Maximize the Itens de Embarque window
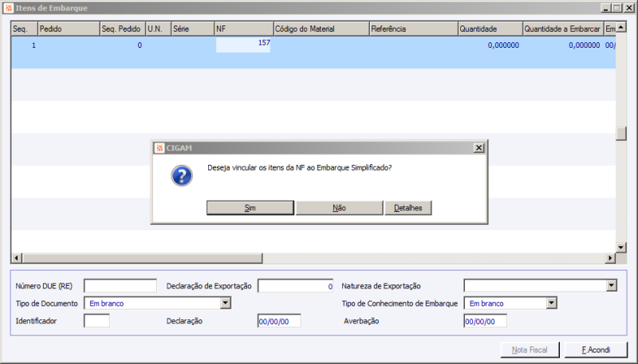 click(x=616, y=8)
